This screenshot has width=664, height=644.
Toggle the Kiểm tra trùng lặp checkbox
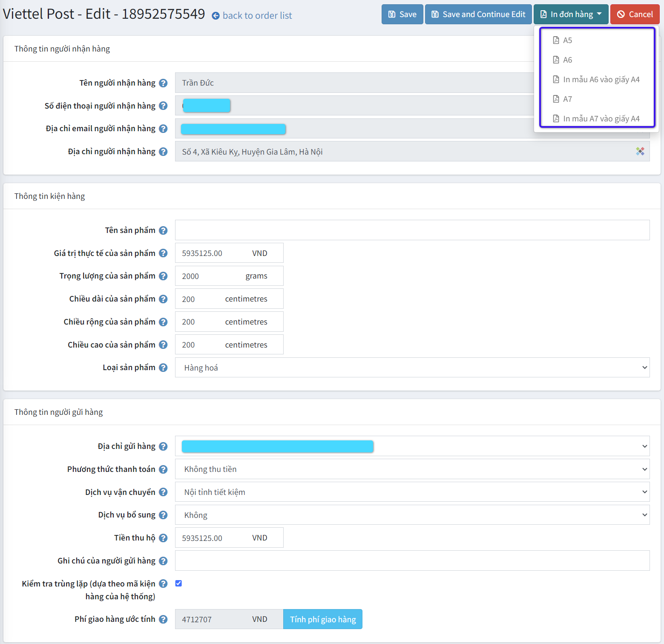tap(178, 584)
